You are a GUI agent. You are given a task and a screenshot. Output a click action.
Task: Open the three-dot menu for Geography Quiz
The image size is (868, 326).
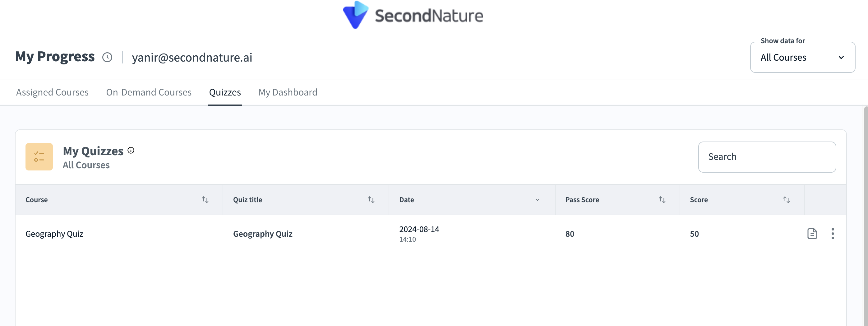click(x=833, y=234)
